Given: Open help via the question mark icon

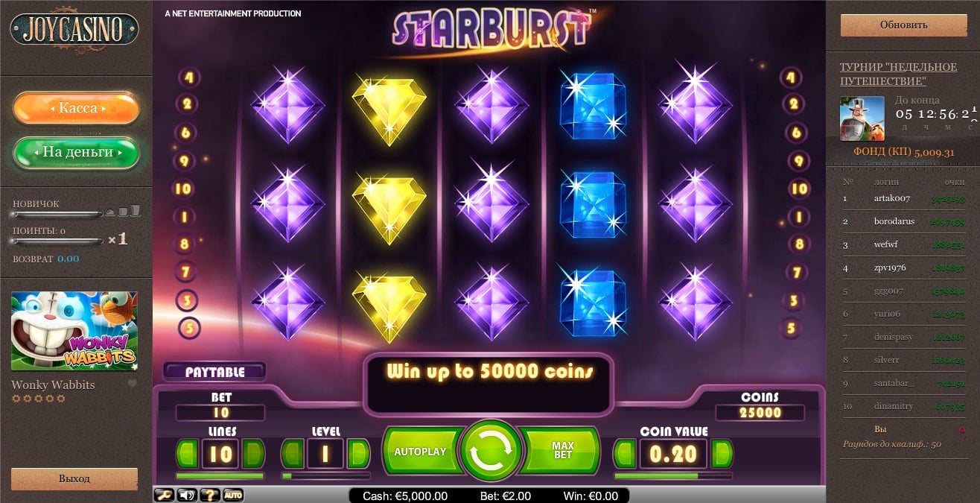Looking at the screenshot, I should (210, 495).
